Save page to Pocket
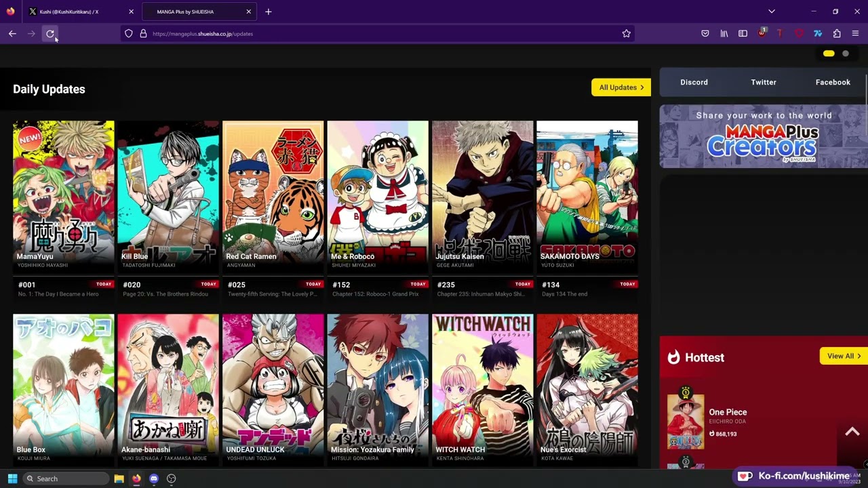 (705, 33)
